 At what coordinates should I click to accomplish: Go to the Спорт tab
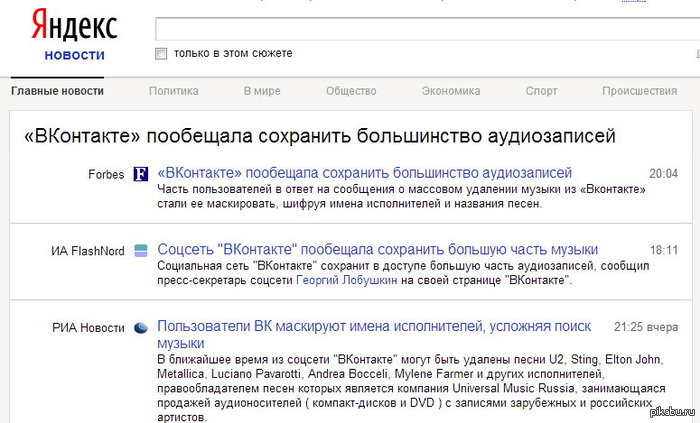(541, 91)
